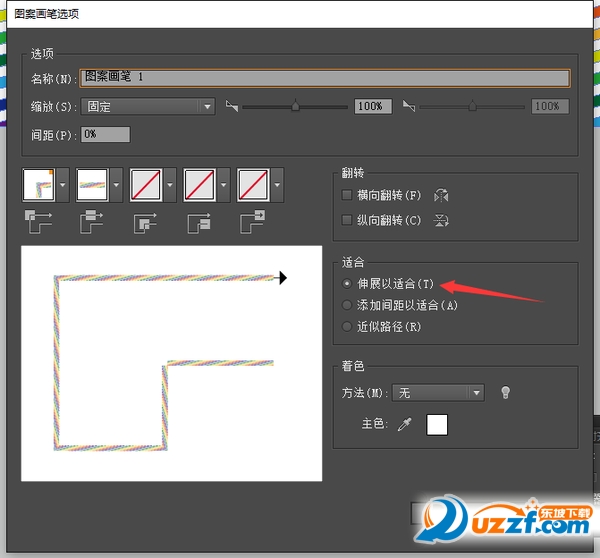Click the first 100% scale value field
Screen dimensions: 600x558
pyautogui.click(x=373, y=106)
